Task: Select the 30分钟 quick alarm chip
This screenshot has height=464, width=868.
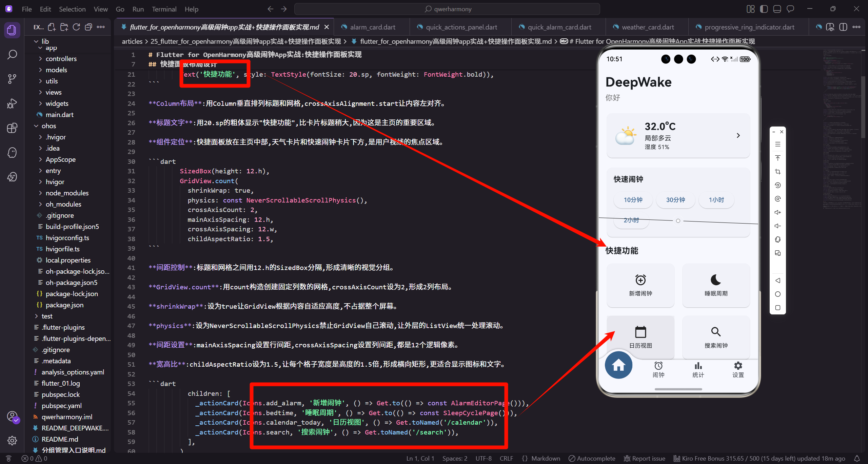Action: 675,200
